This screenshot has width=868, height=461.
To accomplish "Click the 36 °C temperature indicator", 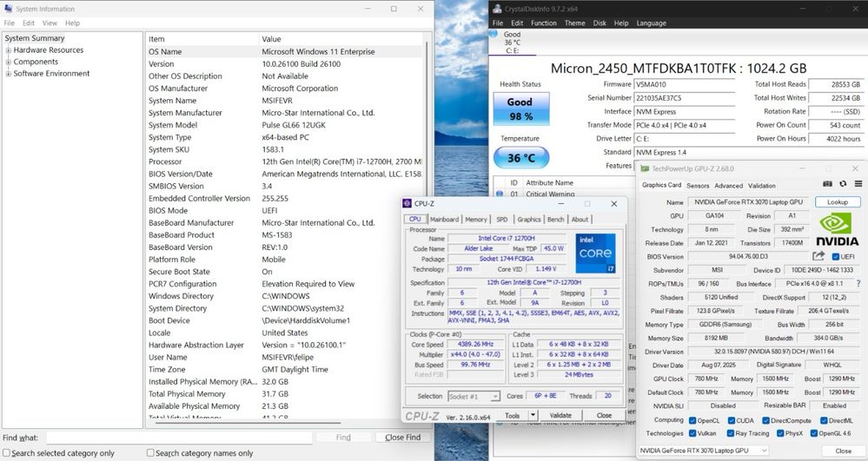I will tap(521, 158).
